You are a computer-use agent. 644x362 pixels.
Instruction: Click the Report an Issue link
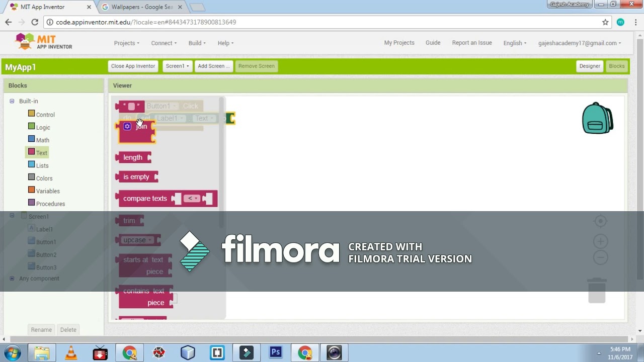click(472, 43)
